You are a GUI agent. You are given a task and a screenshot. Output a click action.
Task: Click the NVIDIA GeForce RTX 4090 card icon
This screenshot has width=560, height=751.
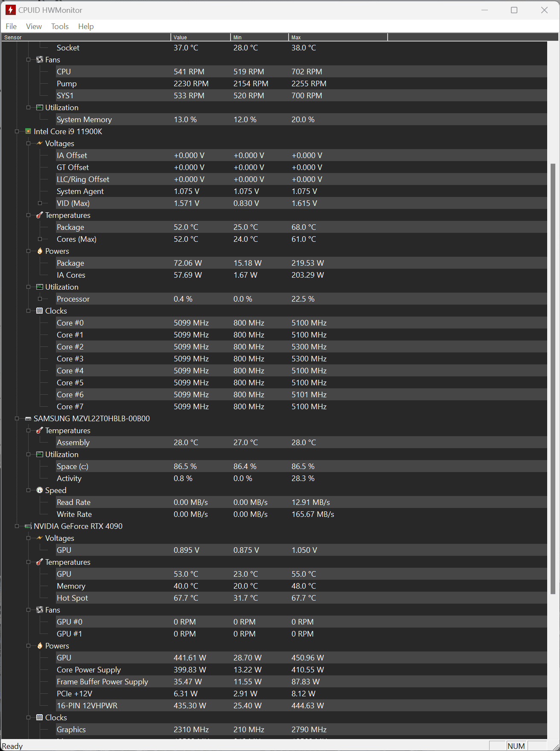[x=28, y=526]
